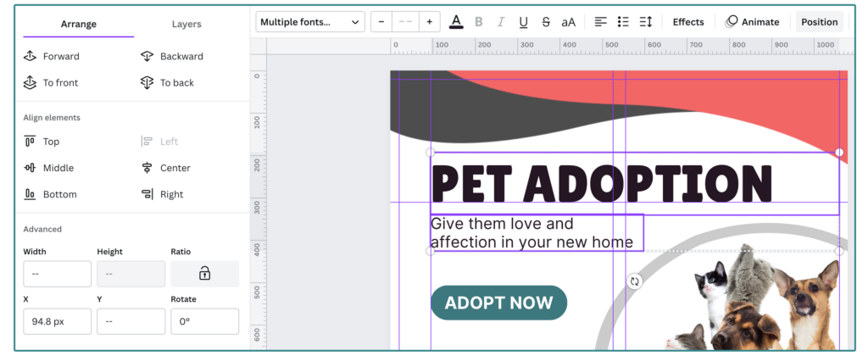Align elements to Center

165,168
